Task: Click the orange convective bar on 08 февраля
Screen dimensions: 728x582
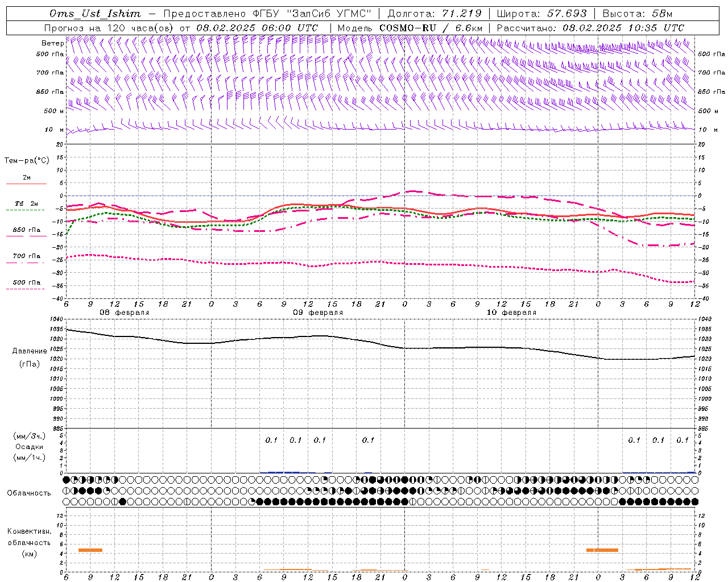Action: (90, 550)
